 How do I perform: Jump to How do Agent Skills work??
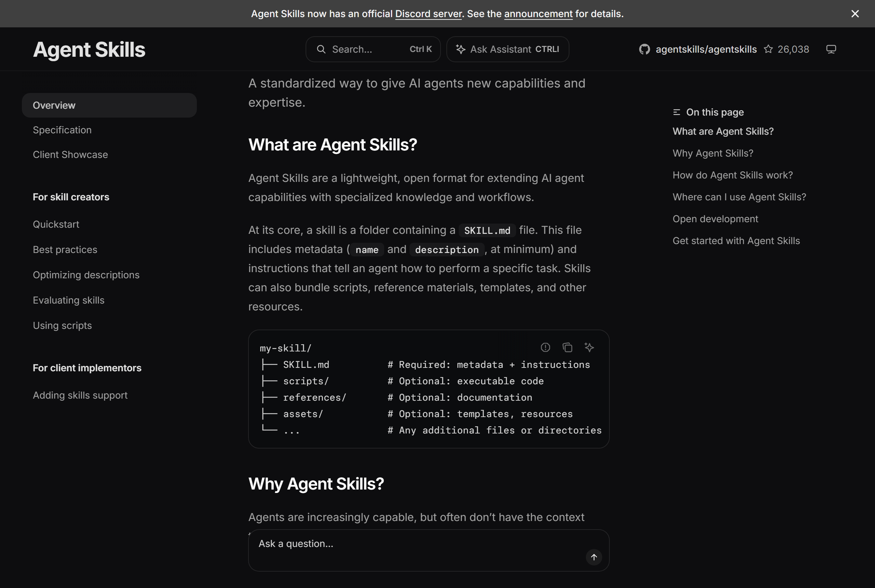(x=732, y=175)
